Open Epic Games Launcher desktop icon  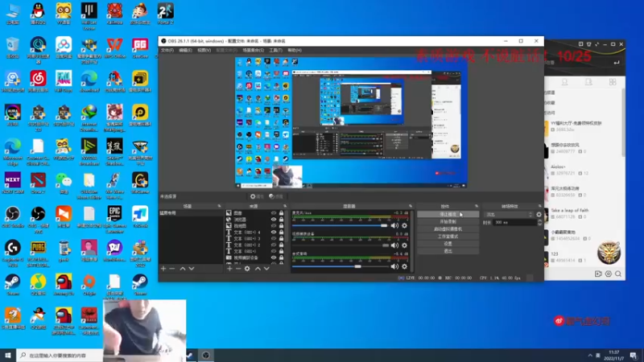point(114,219)
